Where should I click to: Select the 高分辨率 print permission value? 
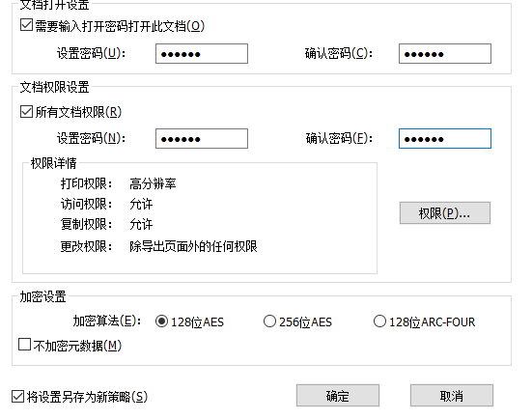tap(153, 183)
